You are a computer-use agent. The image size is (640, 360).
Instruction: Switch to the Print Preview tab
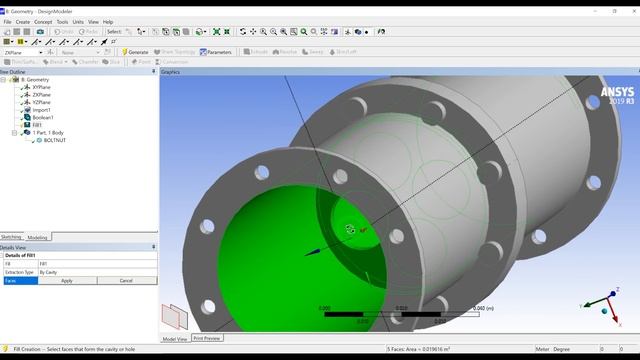coord(207,338)
